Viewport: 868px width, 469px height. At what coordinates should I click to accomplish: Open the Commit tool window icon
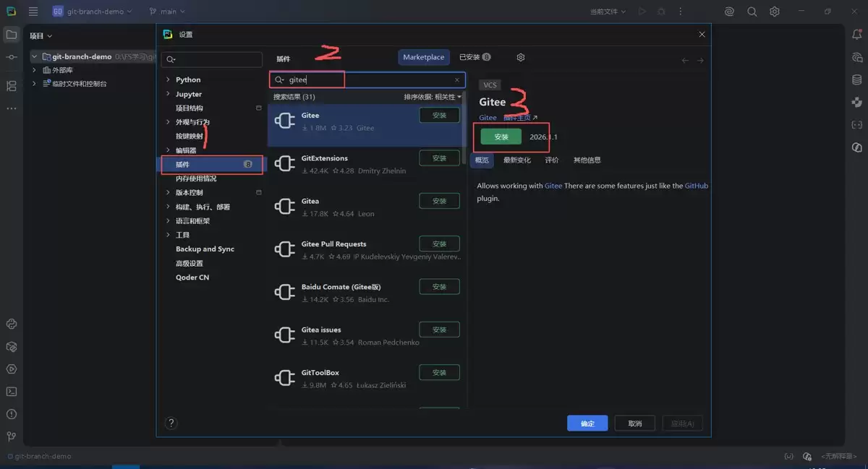click(x=11, y=57)
